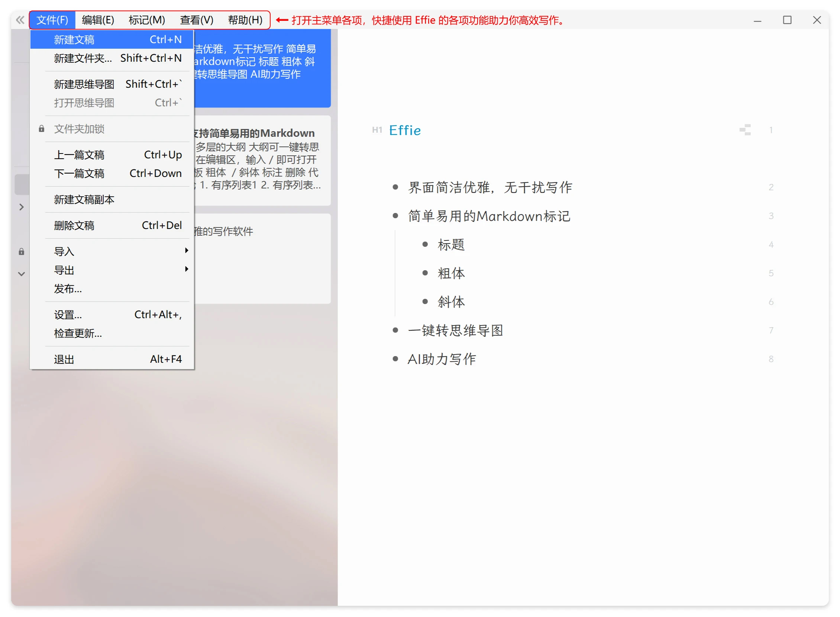Scroll the left document list panel
This screenshot has height=617, width=840.
point(21,274)
